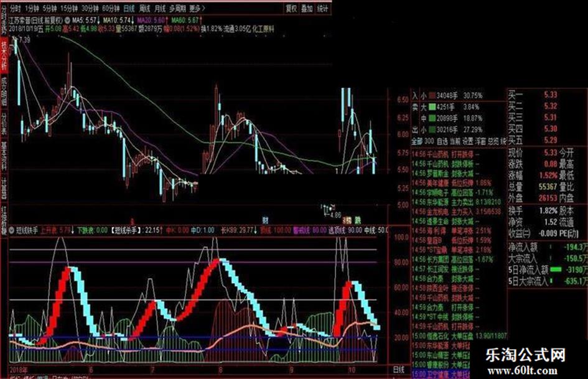588x379 pixels.
Task: Click the 警戒线 80.00 indicator label
Action: [310, 230]
